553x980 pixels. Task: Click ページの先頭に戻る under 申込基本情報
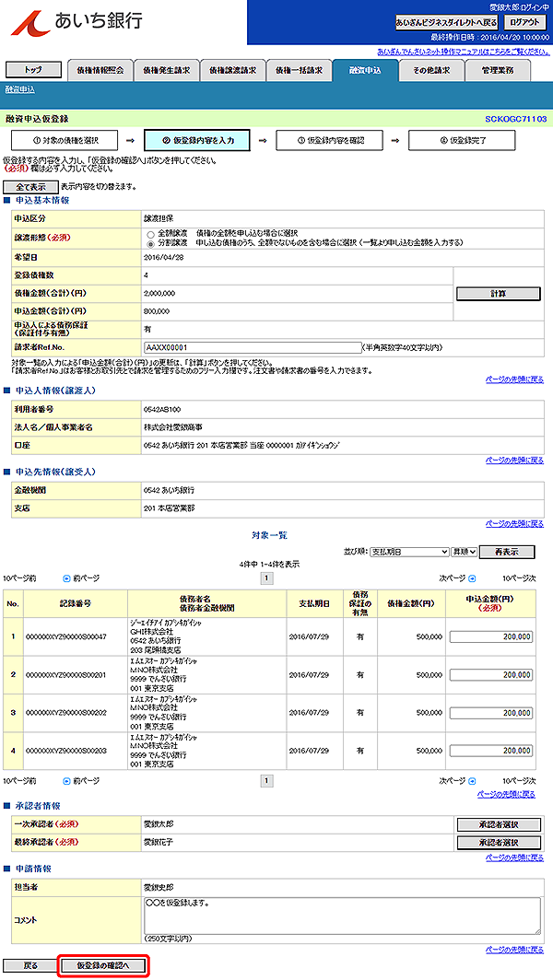[x=515, y=379]
